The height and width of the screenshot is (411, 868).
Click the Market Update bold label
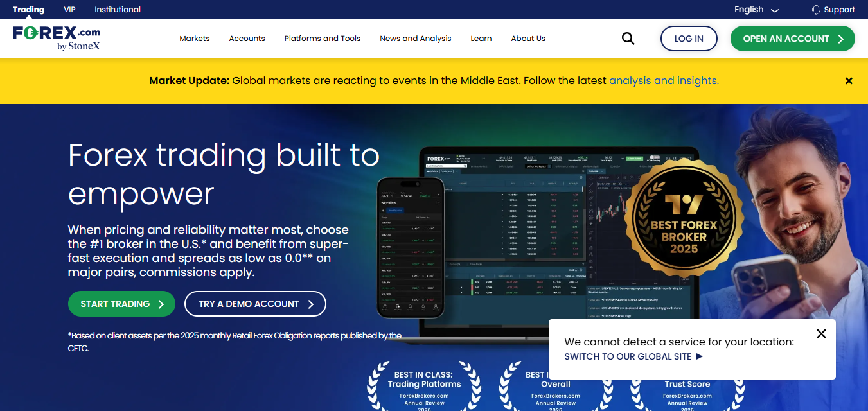click(189, 81)
